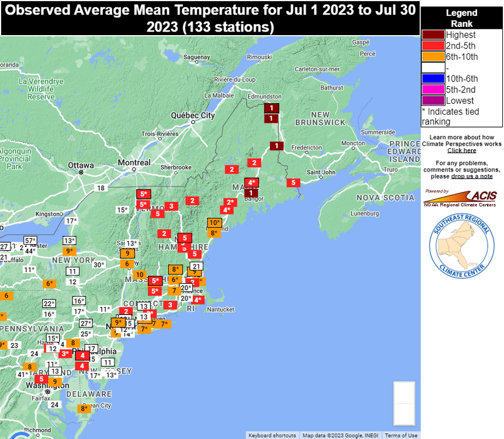Viewport: 504px width, 439px height.
Task: Select the orange marker 9 above Washington
Action: (x=55, y=382)
